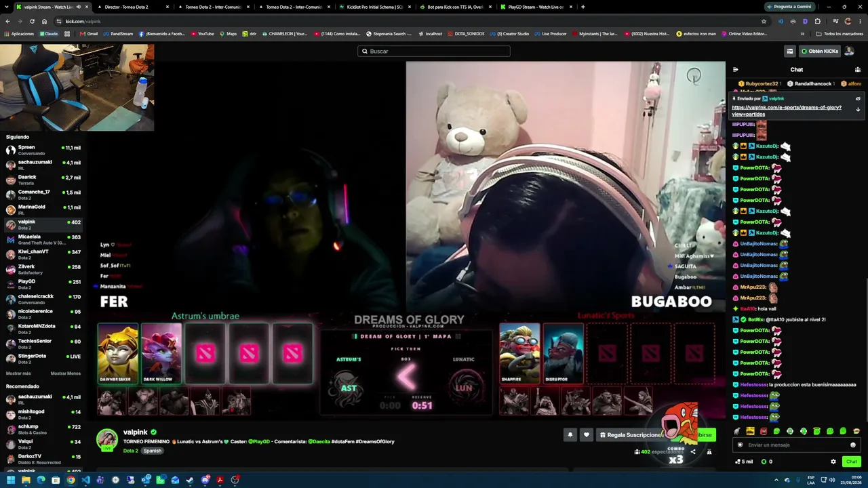Follow valpink with the heart icon
The image size is (868, 488).
(x=587, y=435)
